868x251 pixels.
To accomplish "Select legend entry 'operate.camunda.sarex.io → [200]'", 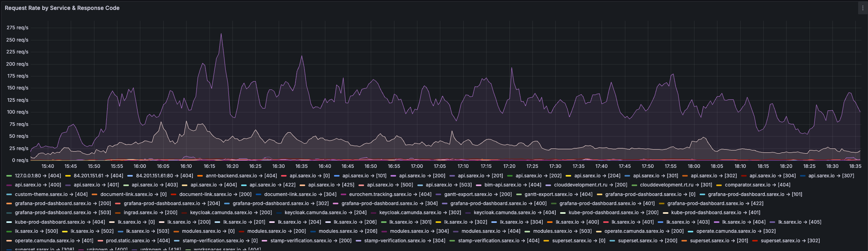I will click(644, 231).
